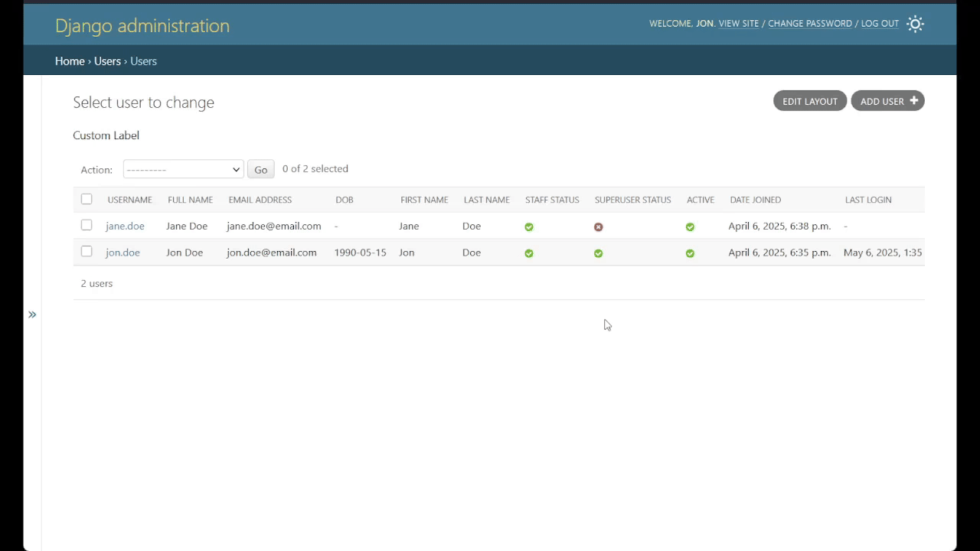The height and width of the screenshot is (551, 980).
Task: Expand the collapsed left sidebar chevron
Action: 32,315
